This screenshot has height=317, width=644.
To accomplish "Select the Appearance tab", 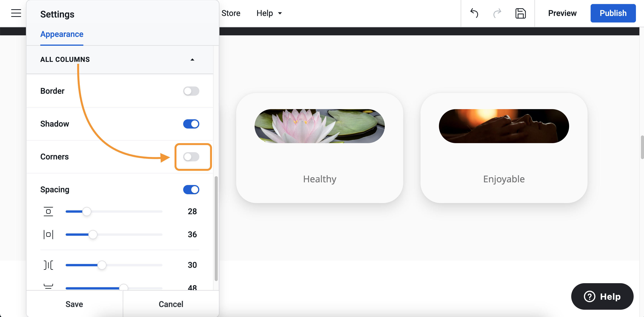I will [x=62, y=34].
